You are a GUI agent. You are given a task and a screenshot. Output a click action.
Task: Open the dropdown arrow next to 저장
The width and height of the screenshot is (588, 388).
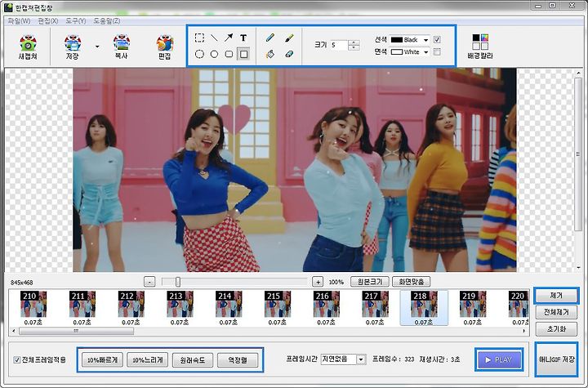coord(97,47)
